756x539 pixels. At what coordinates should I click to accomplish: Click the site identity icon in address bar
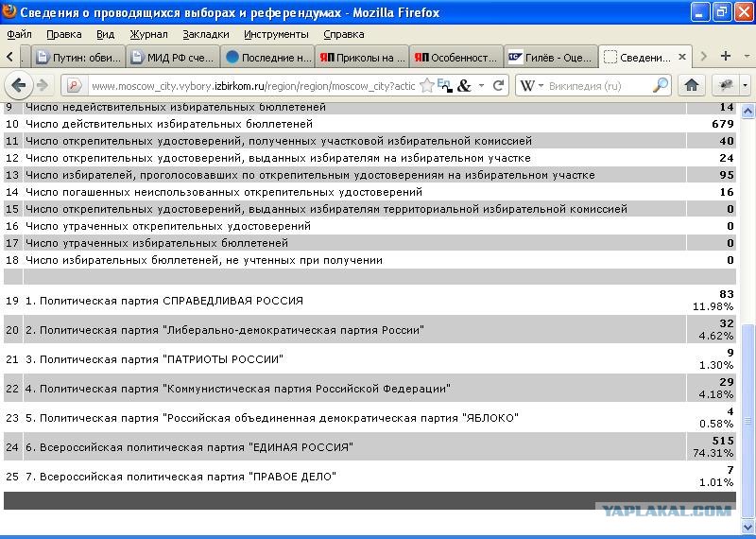click(75, 86)
